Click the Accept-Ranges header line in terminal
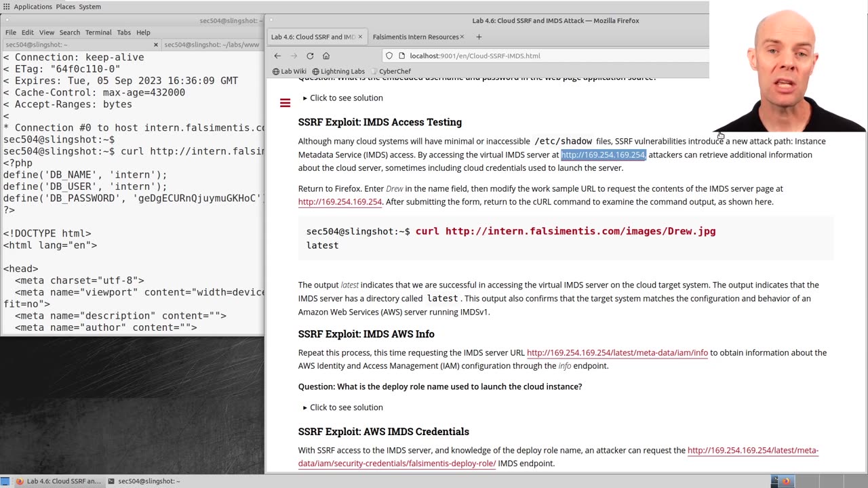The width and height of the screenshot is (868, 488). (67, 104)
